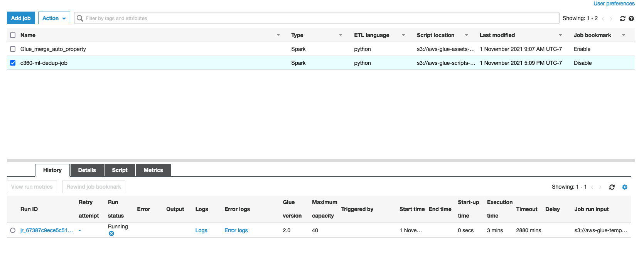The height and width of the screenshot is (277, 644).
Task: Click the search magnifier icon in filter bar
Action: point(80,18)
